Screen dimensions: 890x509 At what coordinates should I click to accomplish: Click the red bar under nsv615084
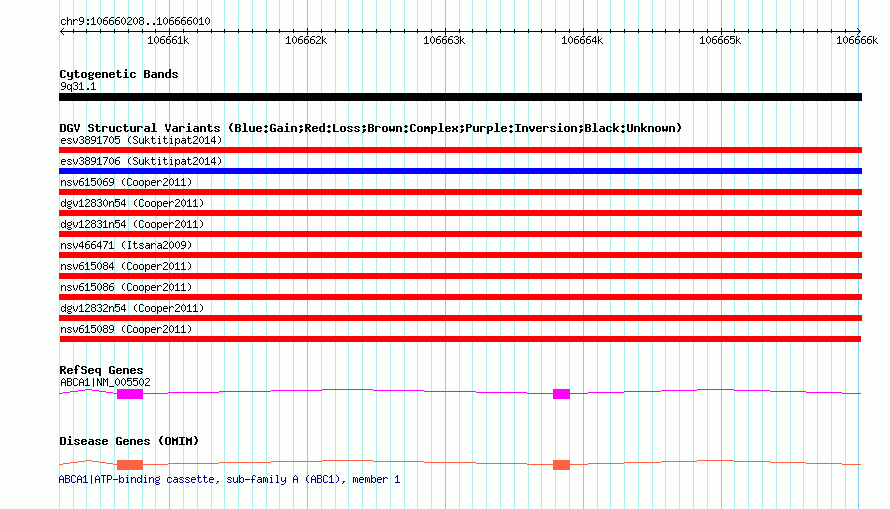click(x=460, y=276)
